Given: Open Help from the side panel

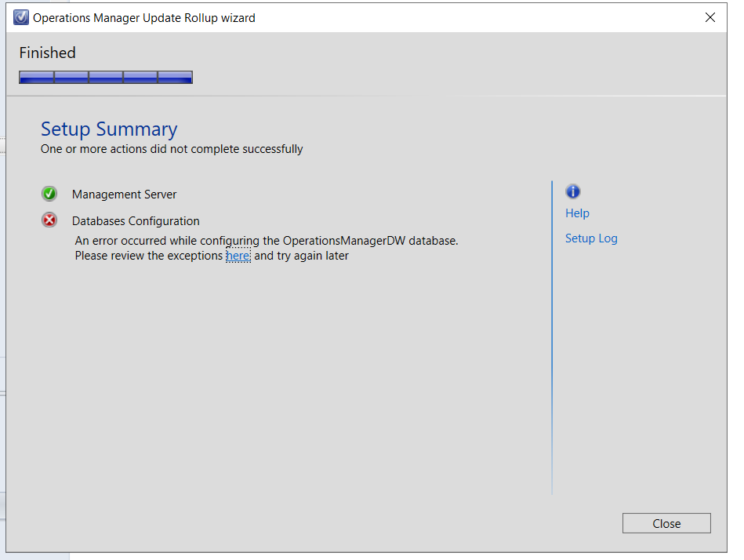Looking at the screenshot, I should [577, 213].
